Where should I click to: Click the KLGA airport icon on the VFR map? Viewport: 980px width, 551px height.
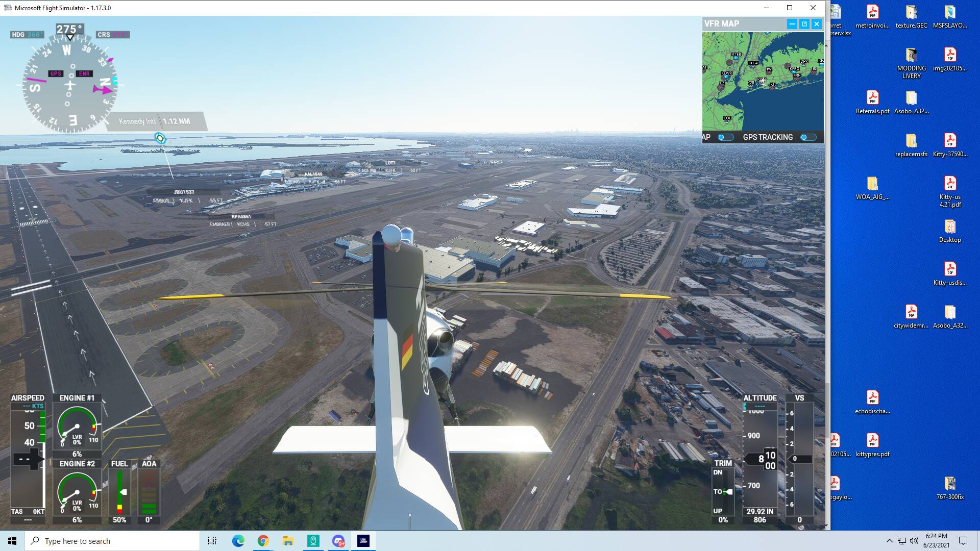(752, 67)
